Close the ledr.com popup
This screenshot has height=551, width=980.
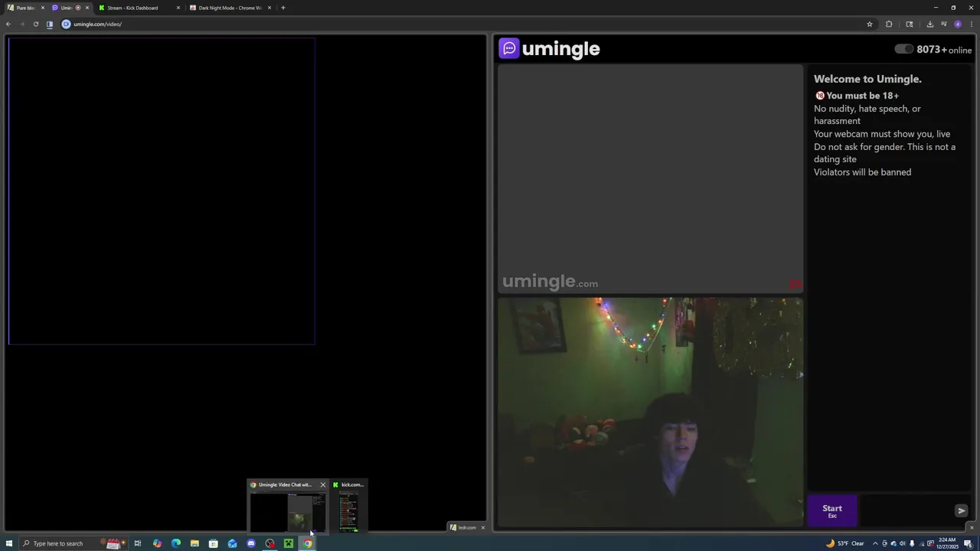pos(482,527)
